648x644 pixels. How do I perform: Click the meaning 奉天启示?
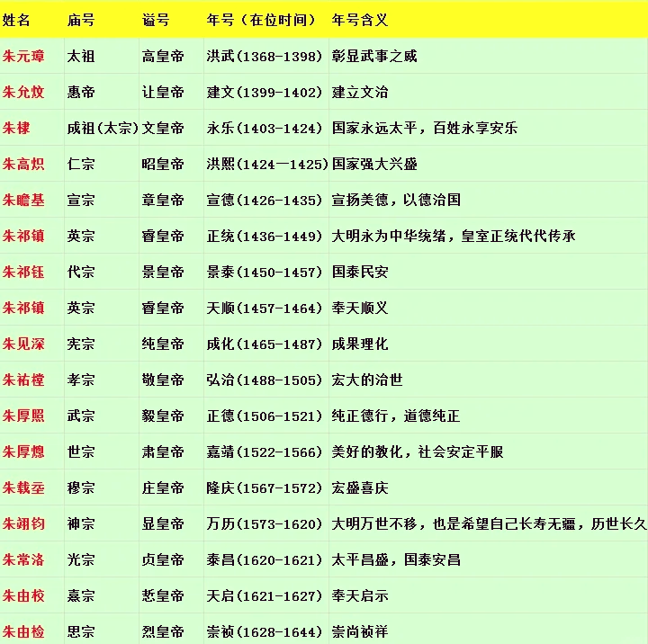(359, 595)
